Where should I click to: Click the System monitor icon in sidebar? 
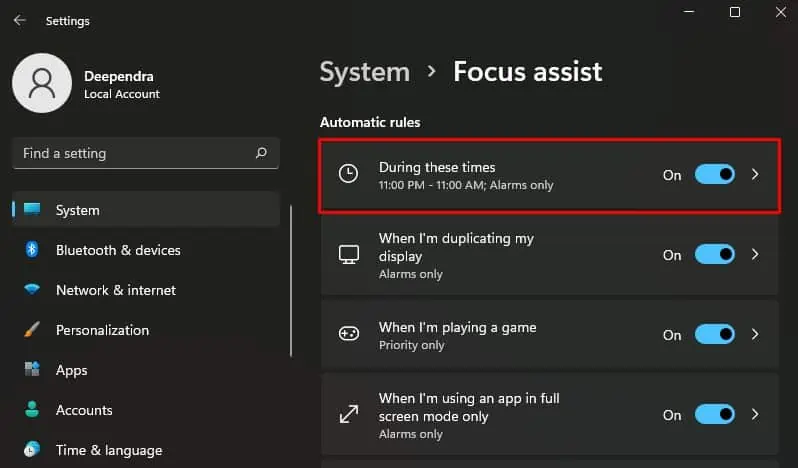coord(32,209)
